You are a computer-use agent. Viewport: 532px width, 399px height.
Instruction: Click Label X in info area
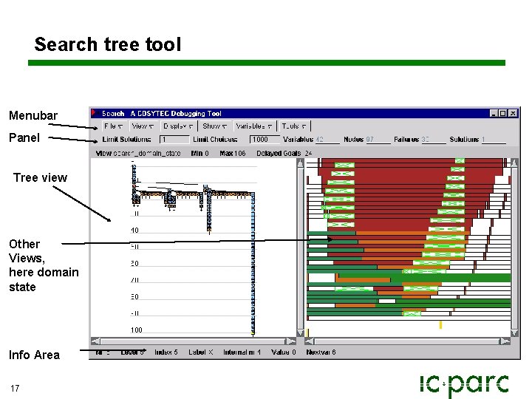click(x=201, y=352)
